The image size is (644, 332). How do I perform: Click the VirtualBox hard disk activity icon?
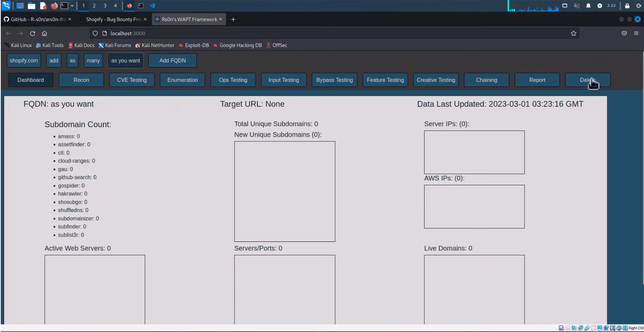(561, 328)
